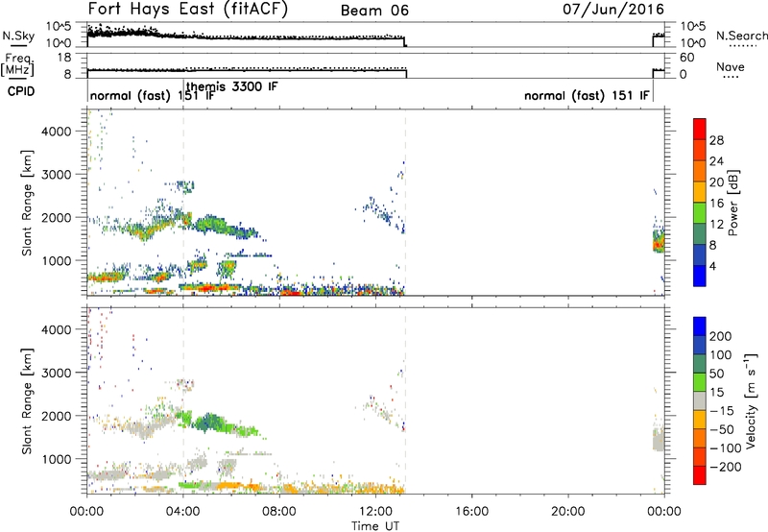Select the light green 12–16 dB Power colorbar segment
The width and height of the screenshot is (768, 532).
tap(700, 212)
